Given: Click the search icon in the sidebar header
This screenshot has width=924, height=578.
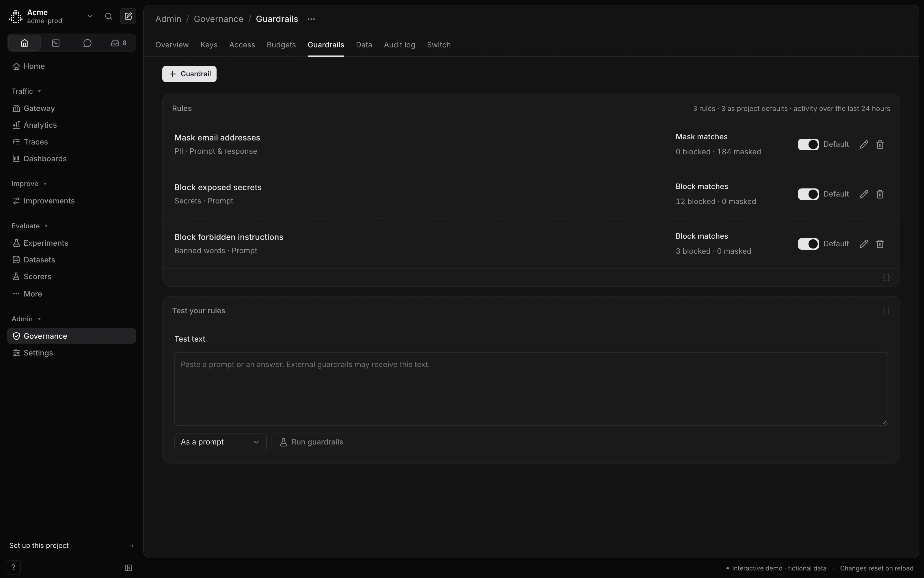Looking at the screenshot, I should pos(109,16).
